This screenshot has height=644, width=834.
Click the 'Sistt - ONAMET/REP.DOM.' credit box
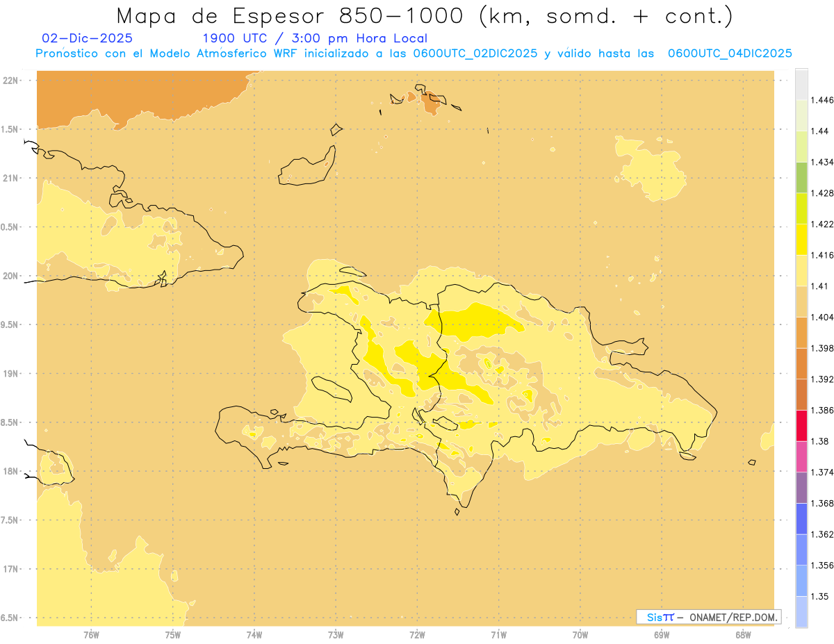(709, 617)
